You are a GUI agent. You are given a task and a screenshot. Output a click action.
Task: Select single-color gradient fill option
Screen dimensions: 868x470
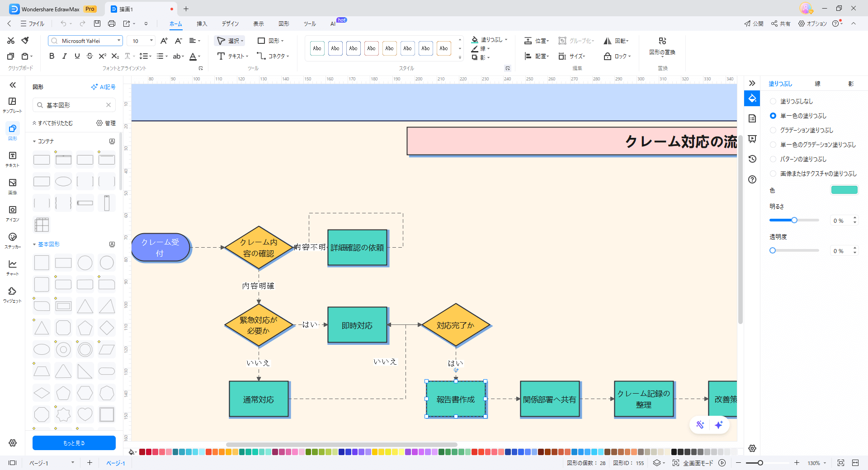tap(773, 145)
